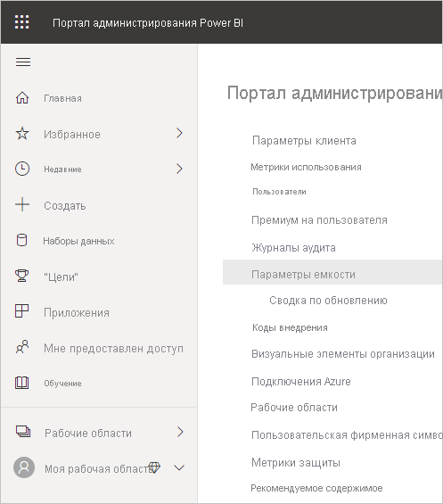This screenshot has height=504, width=443.
Task: Open Визуальные элементы организации page
Action: tap(343, 354)
